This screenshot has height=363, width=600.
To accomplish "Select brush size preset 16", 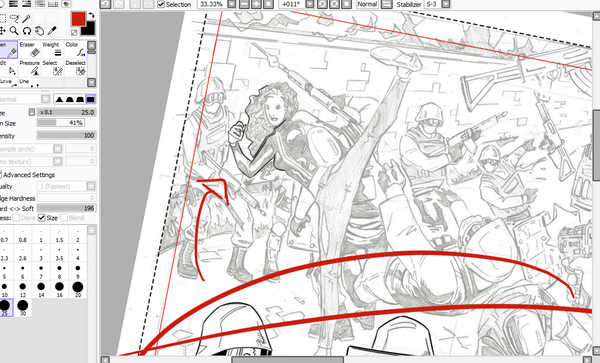I will point(59,290).
